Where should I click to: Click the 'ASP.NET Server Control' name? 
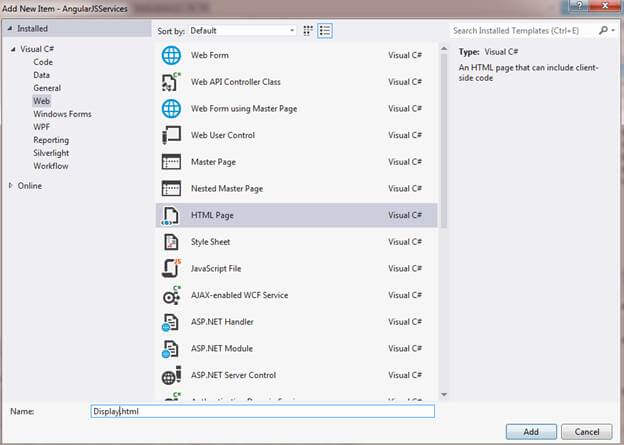click(233, 375)
